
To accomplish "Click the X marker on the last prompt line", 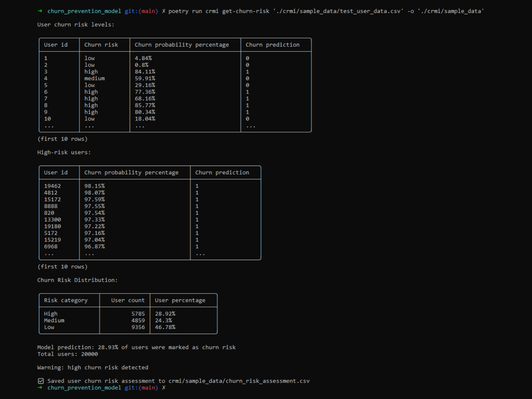I will click(x=163, y=388).
